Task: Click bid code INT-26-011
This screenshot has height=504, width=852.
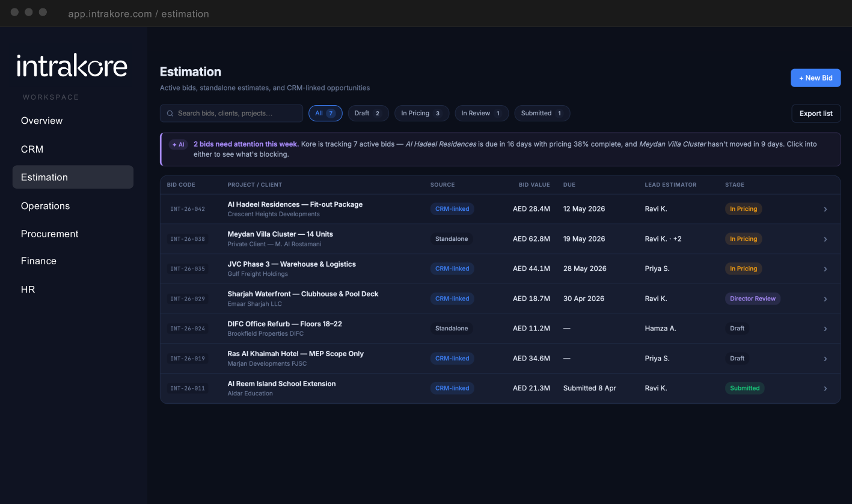Action: 188,389
